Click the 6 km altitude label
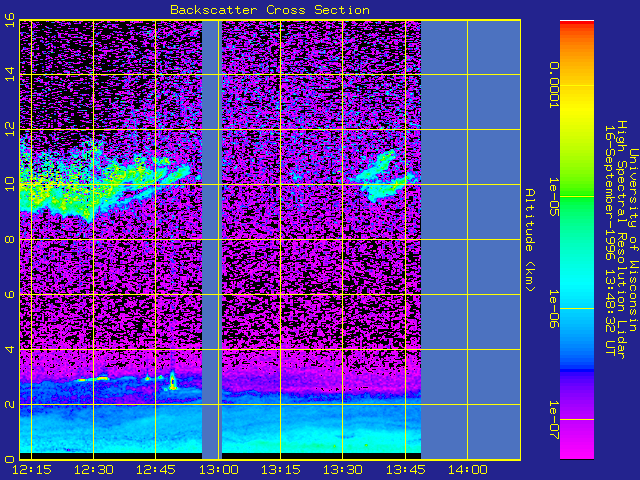The image size is (640, 480). [10, 294]
